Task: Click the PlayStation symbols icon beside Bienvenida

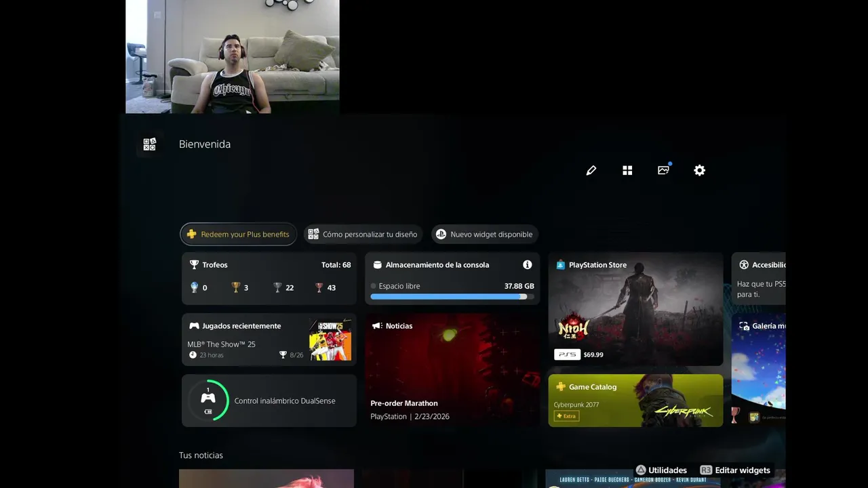Action: coord(149,144)
